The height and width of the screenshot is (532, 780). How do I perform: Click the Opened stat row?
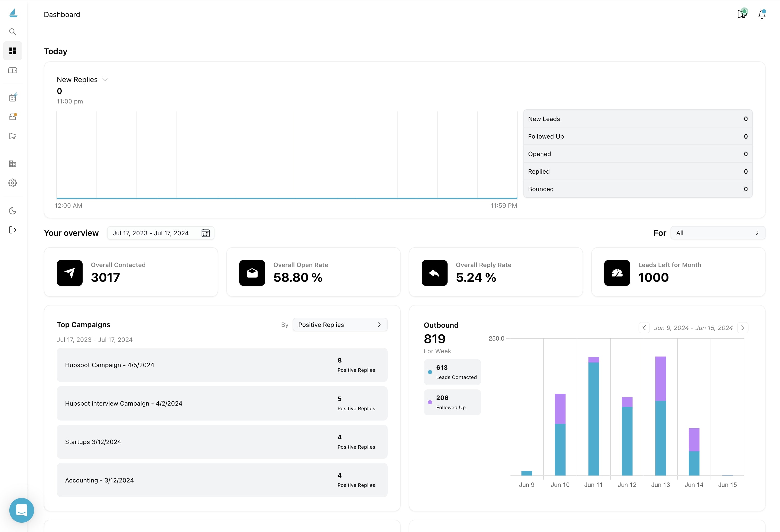pos(638,154)
